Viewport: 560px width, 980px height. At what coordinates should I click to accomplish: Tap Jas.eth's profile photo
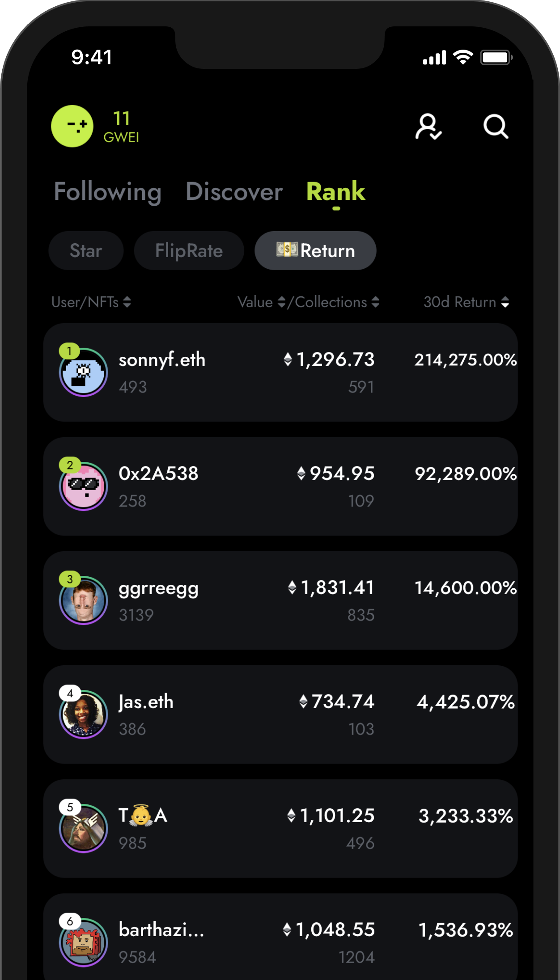coord(83,714)
